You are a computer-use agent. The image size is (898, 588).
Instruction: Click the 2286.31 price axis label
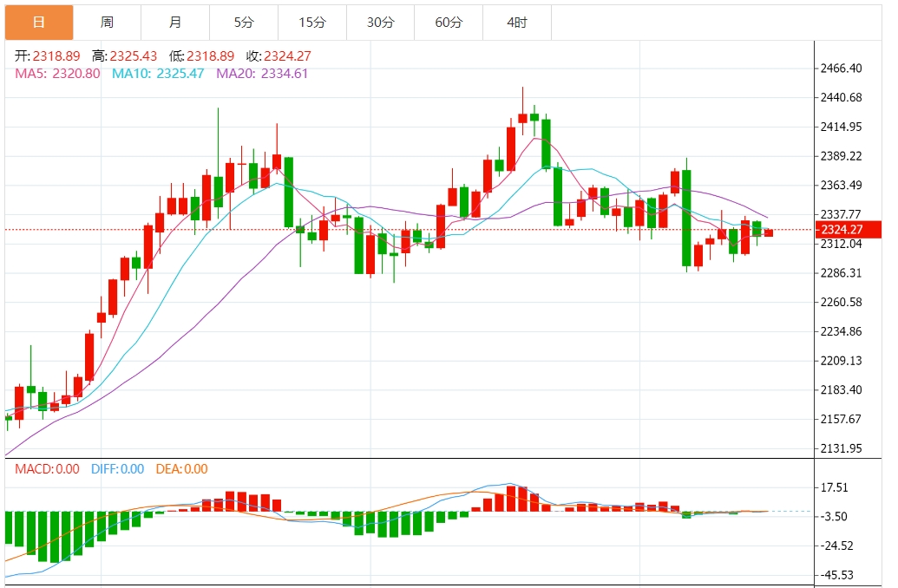click(x=841, y=273)
